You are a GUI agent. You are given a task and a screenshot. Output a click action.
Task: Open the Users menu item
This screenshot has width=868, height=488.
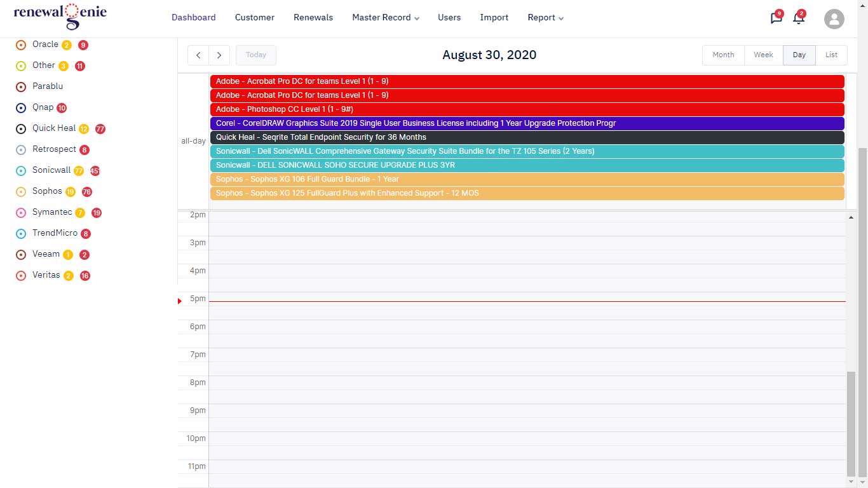point(449,18)
